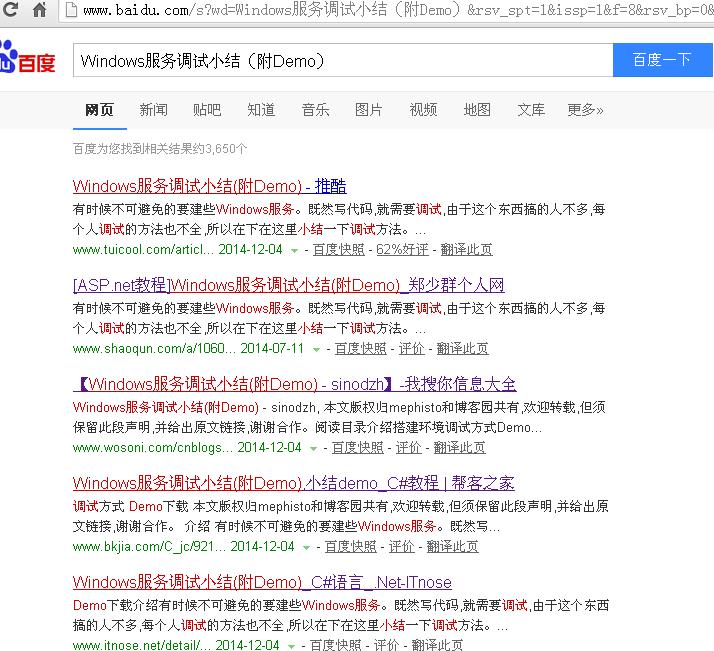714x651 pixels.
Task: Open the Net-ITnose result title link
Action: (262, 582)
